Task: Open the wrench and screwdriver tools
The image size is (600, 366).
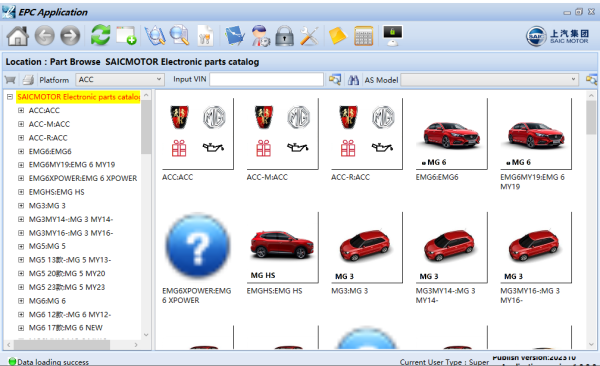Action: tap(309, 36)
